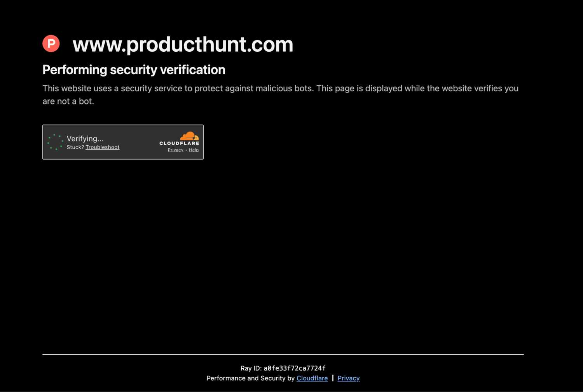
Task: Click 'Performance and Security by' footer text
Action: click(x=251, y=378)
